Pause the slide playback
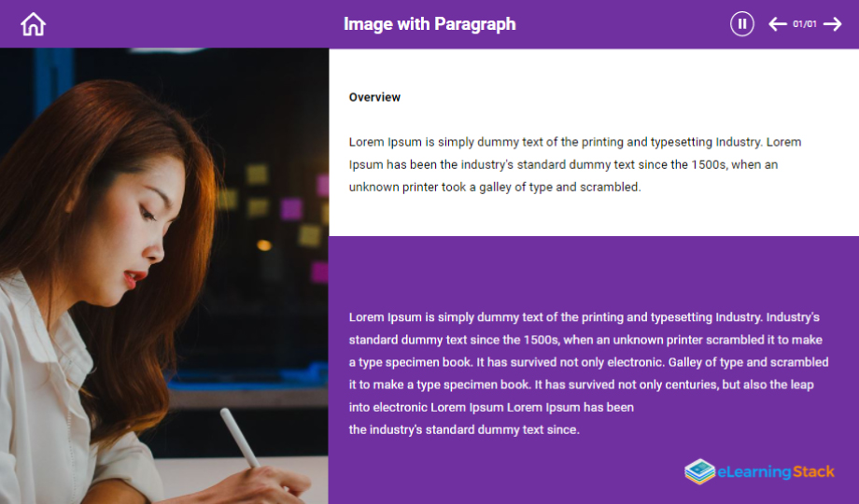 [x=741, y=24]
